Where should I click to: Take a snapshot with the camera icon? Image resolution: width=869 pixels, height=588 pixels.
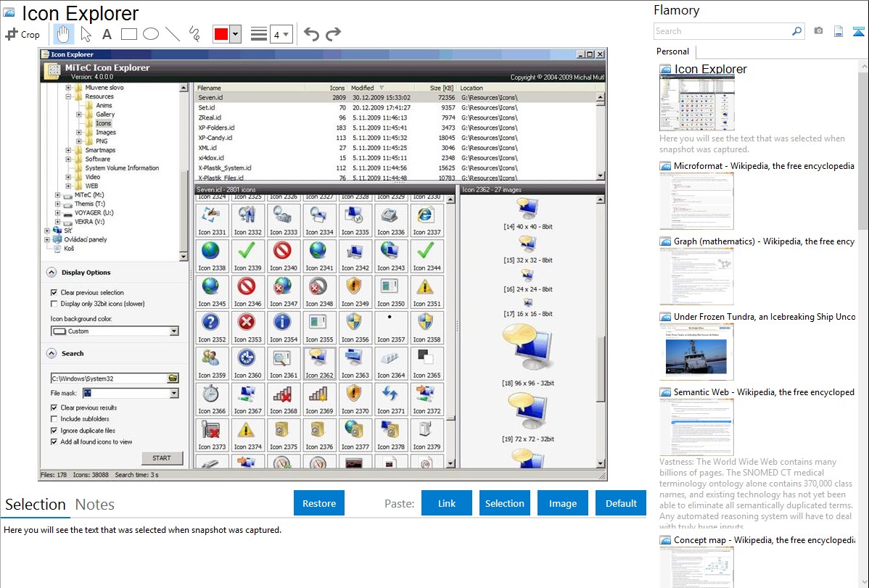pyautogui.click(x=818, y=31)
